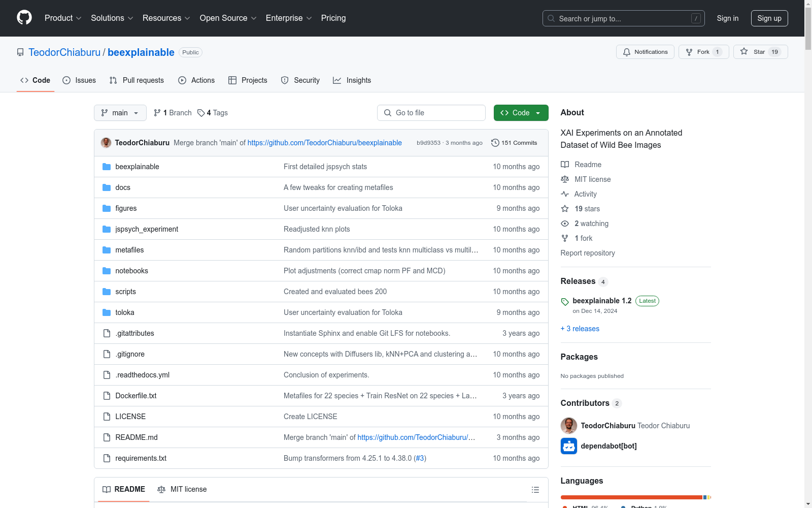Open the Product dropdown menu

[63, 18]
